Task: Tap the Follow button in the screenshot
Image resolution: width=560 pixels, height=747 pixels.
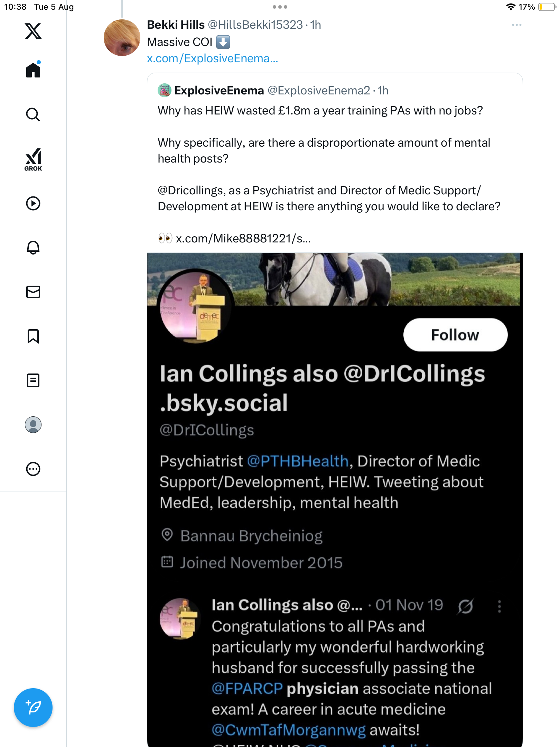Action: pyautogui.click(x=455, y=335)
